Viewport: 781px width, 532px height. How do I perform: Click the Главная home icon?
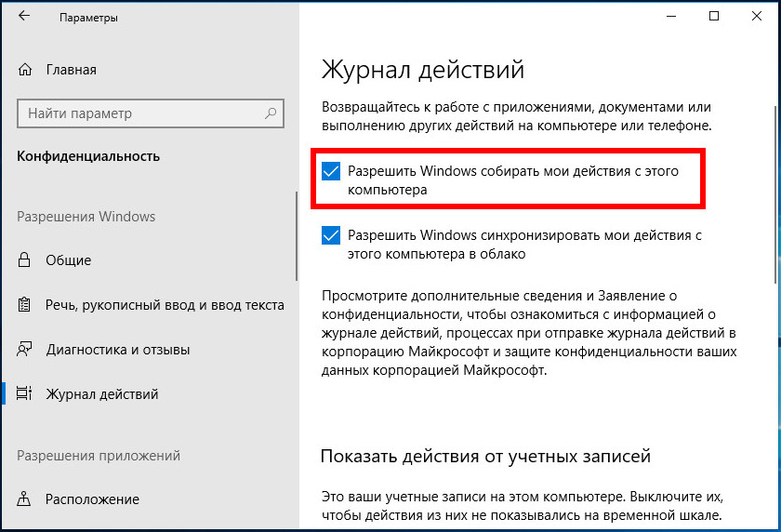pos(24,70)
